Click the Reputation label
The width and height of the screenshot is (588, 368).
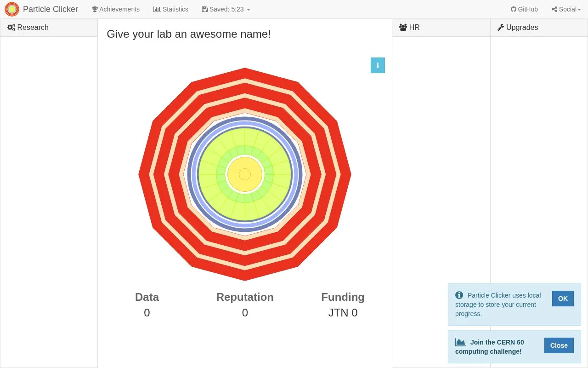point(245,297)
